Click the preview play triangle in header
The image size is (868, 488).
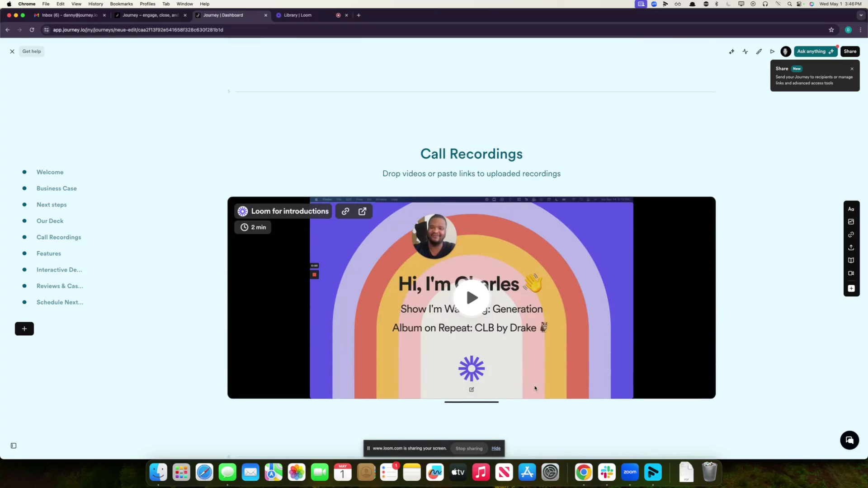pyautogui.click(x=772, y=52)
